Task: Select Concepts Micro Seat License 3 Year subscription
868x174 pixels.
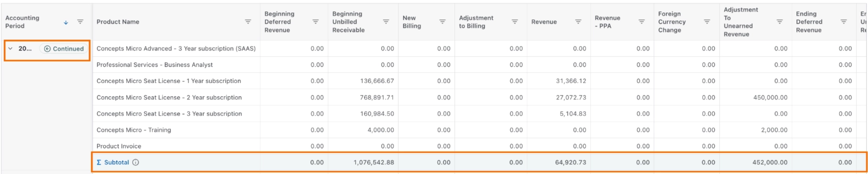Action: [169, 114]
